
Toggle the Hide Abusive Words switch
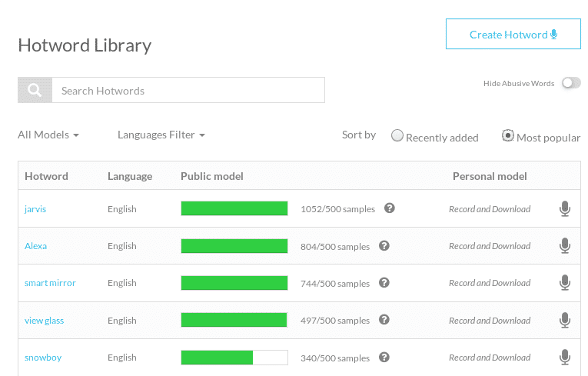pos(571,83)
